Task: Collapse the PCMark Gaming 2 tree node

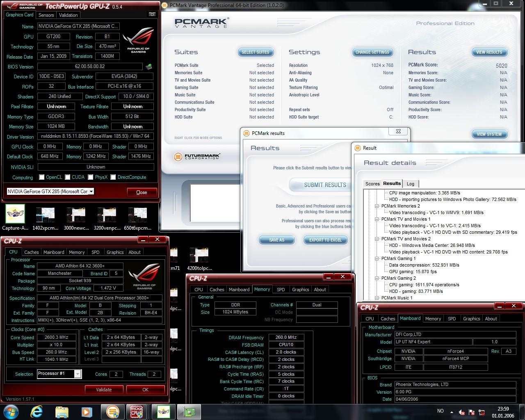Action: tap(377, 278)
